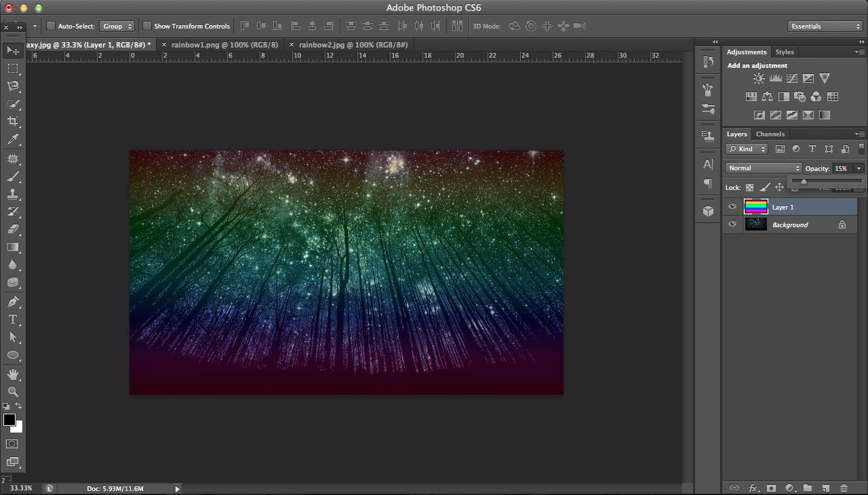Viewport: 868px width, 495px height.
Task: Click the Layer 1 rainbow thumbnail
Action: click(755, 207)
